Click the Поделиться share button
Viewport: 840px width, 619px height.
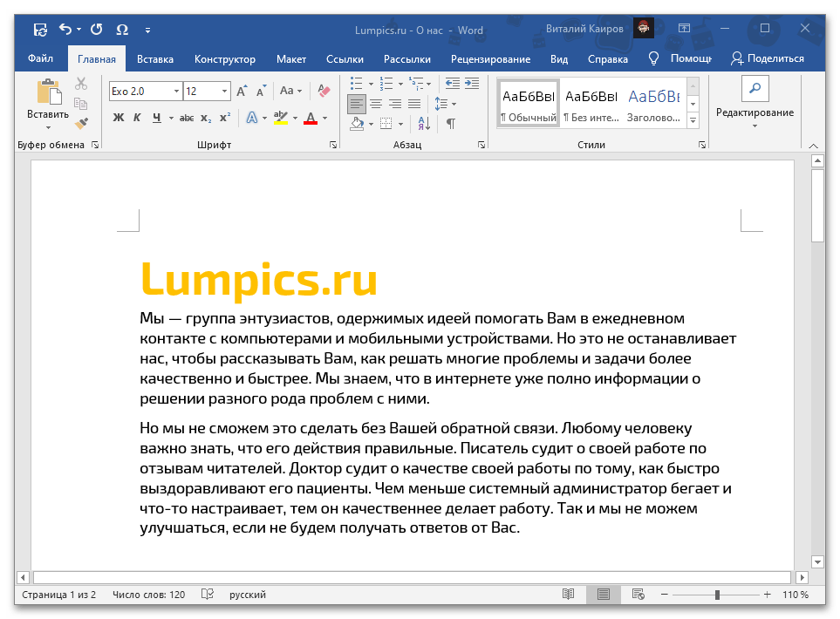[768, 58]
